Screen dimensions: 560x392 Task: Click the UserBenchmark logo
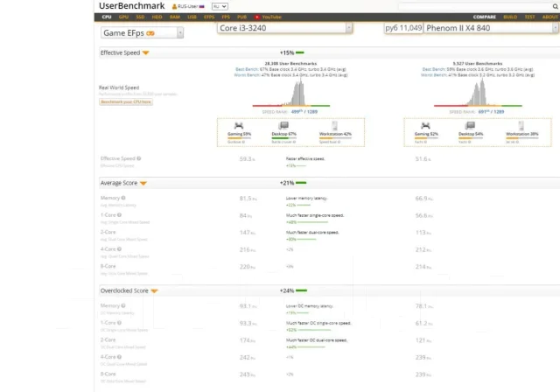click(132, 6)
